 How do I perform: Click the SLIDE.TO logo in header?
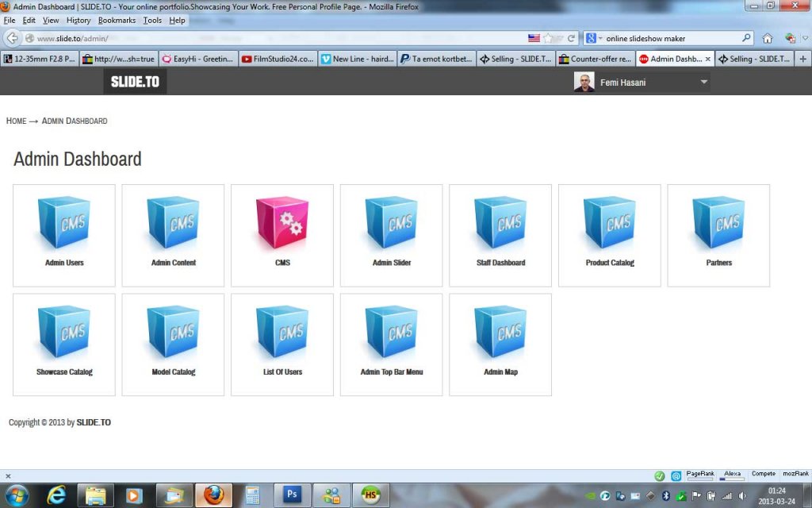pos(135,82)
